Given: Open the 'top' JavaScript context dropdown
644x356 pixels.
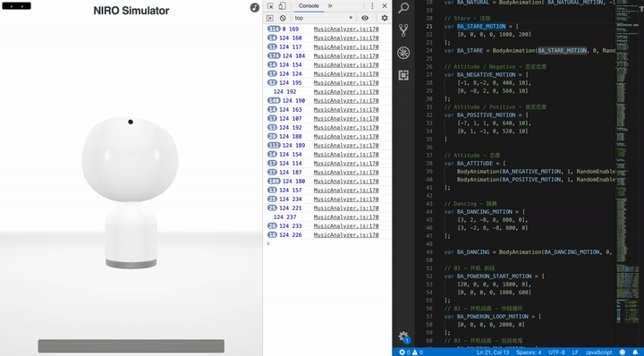Looking at the screenshot, I should (x=324, y=18).
